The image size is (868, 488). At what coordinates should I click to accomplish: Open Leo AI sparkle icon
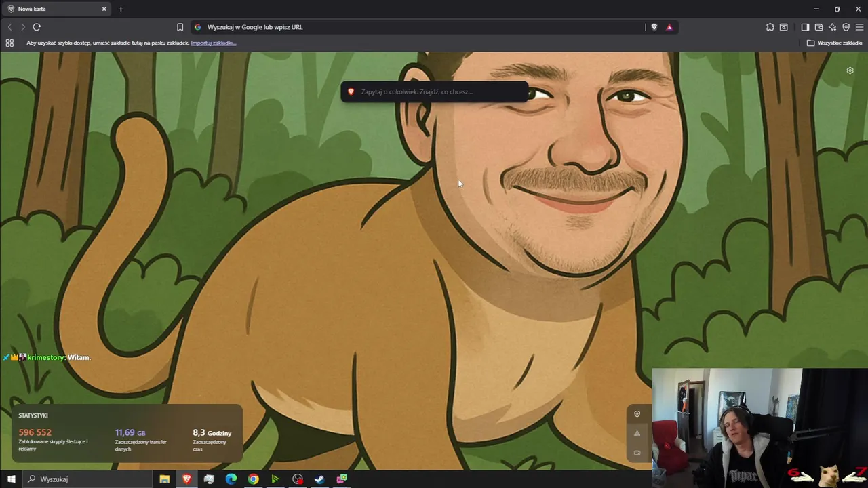tap(832, 27)
